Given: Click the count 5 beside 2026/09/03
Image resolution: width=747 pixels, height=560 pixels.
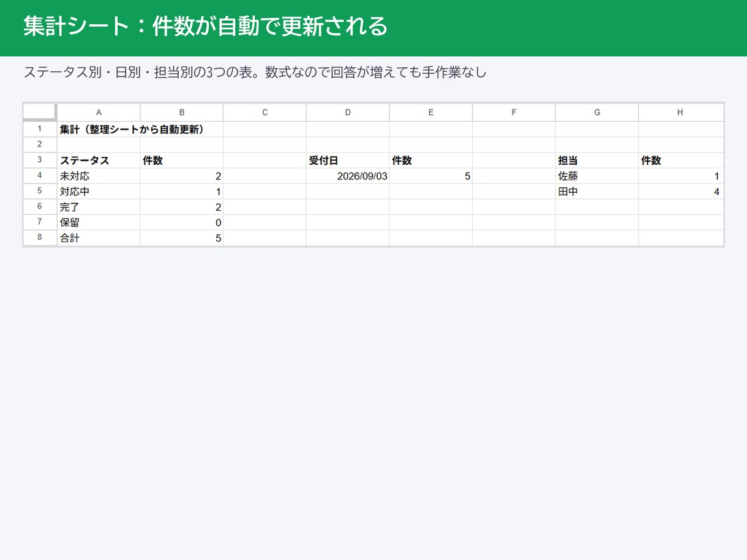Looking at the screenshot, I should pyautogui.click(x=431, y=176).
